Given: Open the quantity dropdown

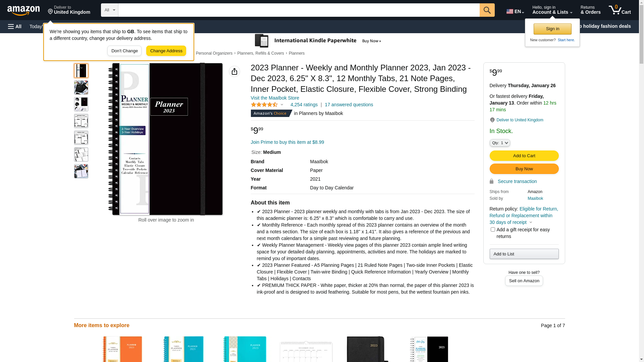Looking at the screenshot, I should coord(499,143).
